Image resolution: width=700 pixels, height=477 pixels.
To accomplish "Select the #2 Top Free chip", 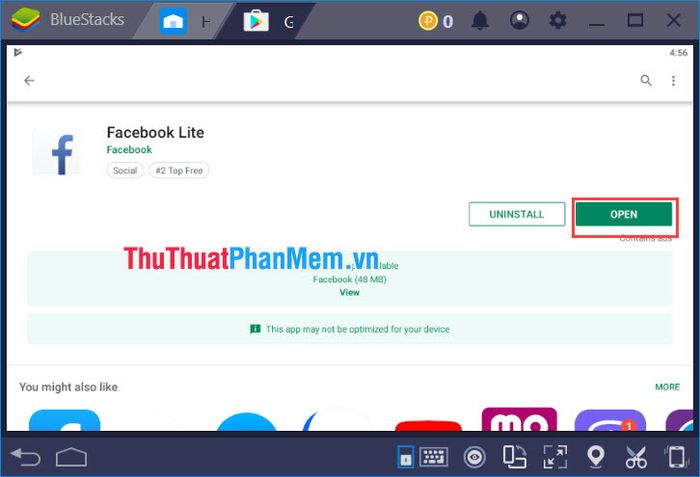I will tap(179, 170).
